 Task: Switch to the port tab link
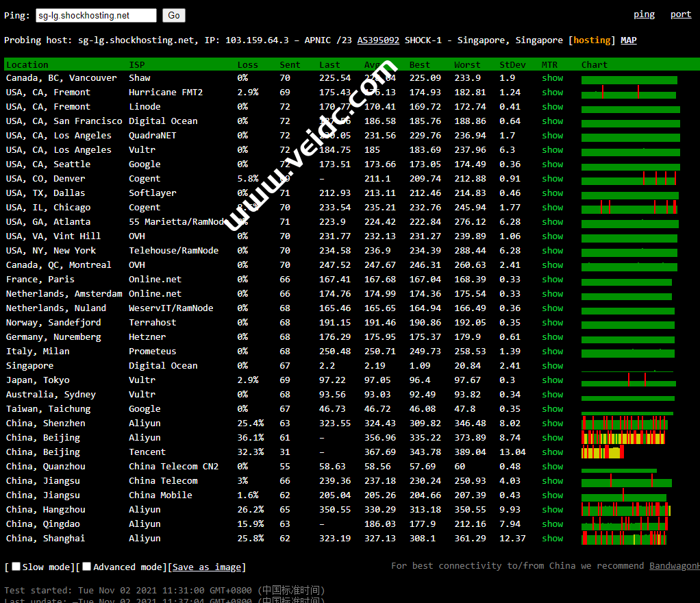680,14
